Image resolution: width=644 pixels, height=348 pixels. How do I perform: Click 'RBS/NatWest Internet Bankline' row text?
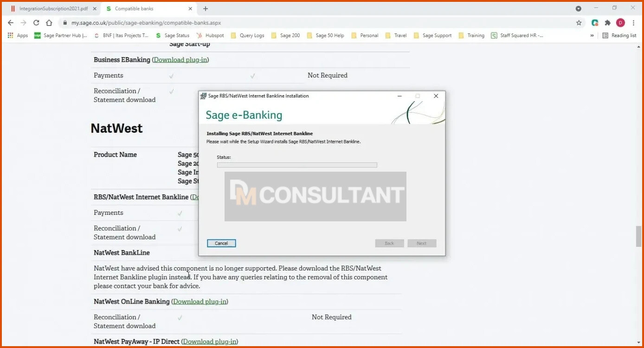pyautogui.click(x=141, y=197)
